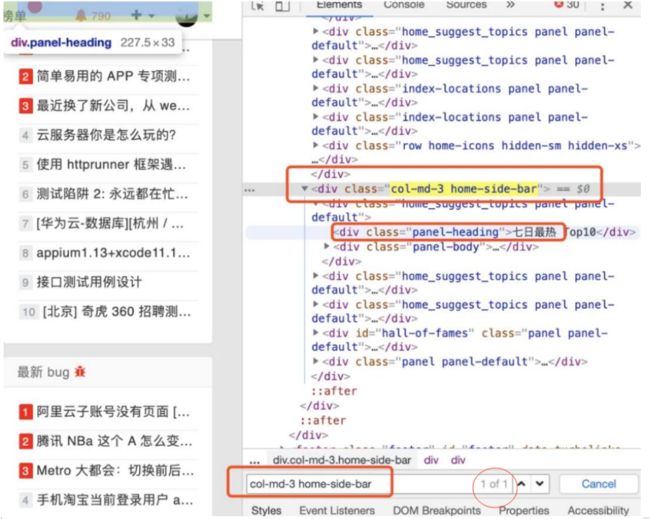The width and height of the screenshot is (650, 519).
Task: Open topic 云服务器你是怎么玩的?
Action: pos(106,135)
